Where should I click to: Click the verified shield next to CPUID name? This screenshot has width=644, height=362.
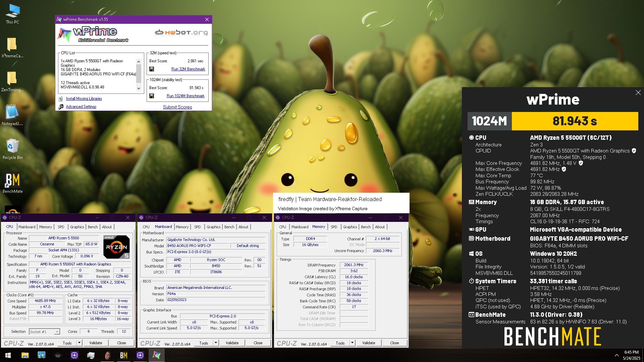coord(634,151)
